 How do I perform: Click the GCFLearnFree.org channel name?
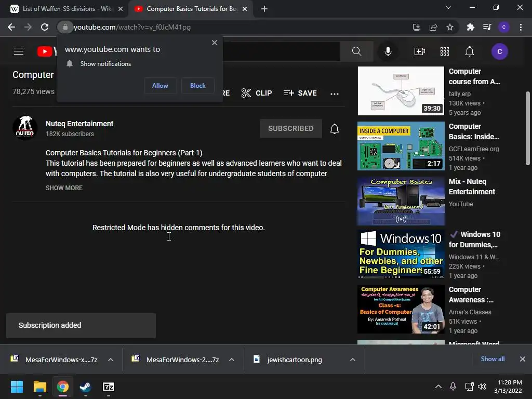click(474, 149)
